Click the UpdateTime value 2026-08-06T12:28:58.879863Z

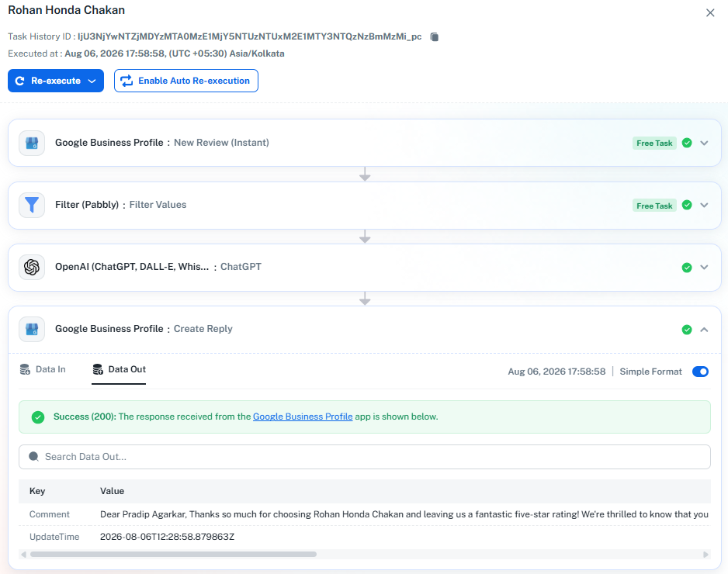coord(167,537)
